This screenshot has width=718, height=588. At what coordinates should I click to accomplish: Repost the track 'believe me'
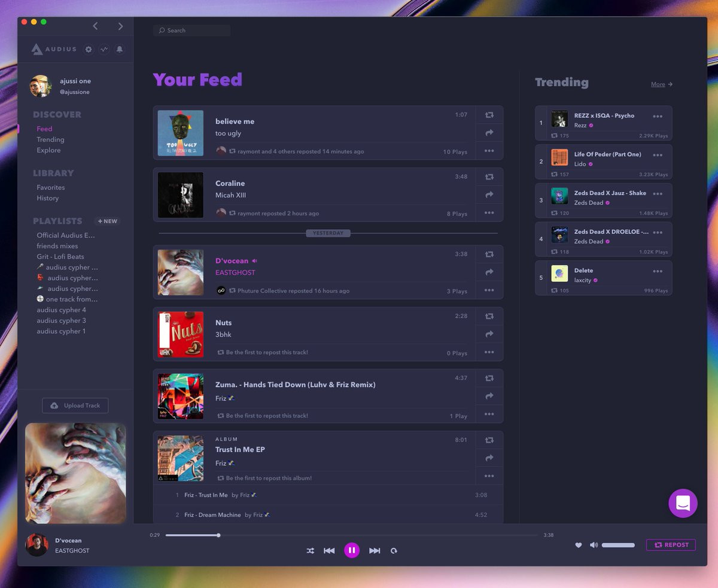coord(489,115)
